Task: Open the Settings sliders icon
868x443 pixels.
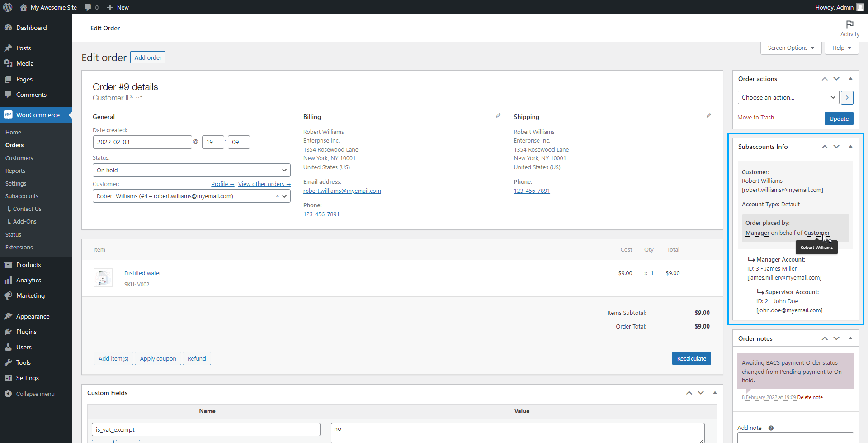Action: pyautogui.click(x=8, y=378)
